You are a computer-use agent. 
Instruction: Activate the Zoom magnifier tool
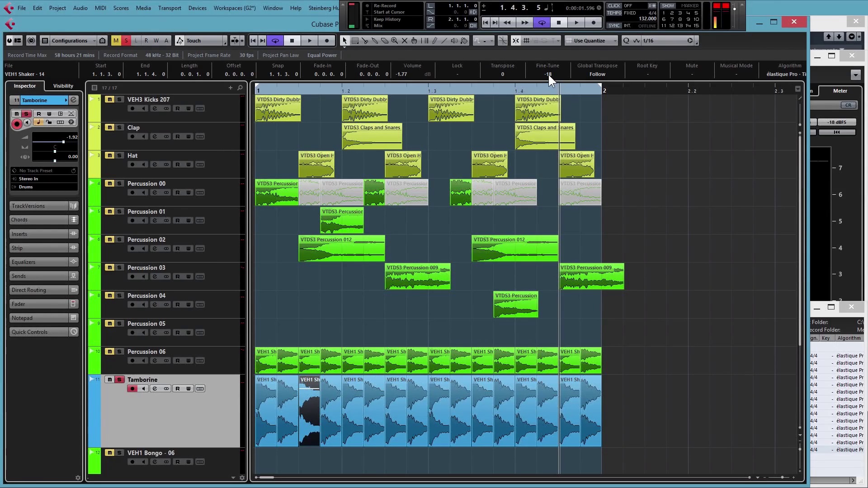(x=395, y=41)
